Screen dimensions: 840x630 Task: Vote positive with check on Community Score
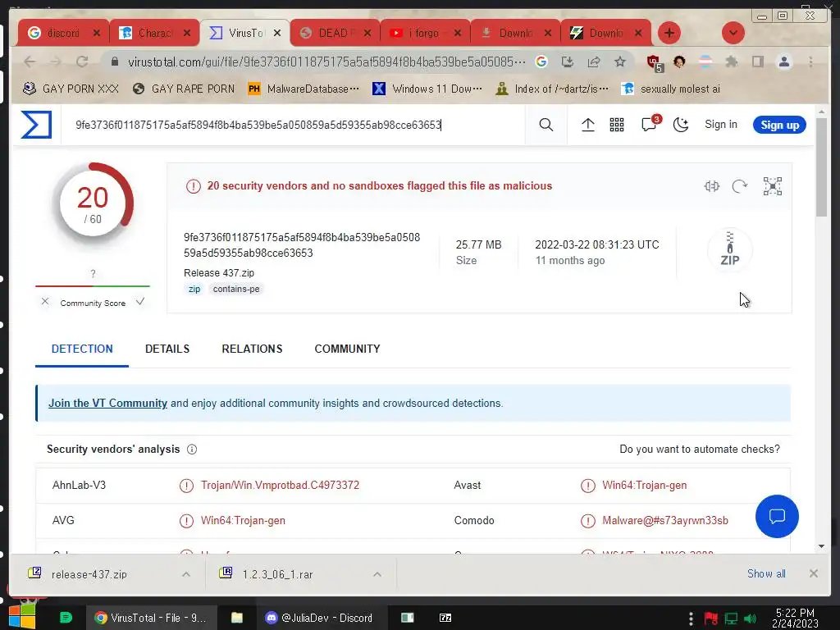139,302
